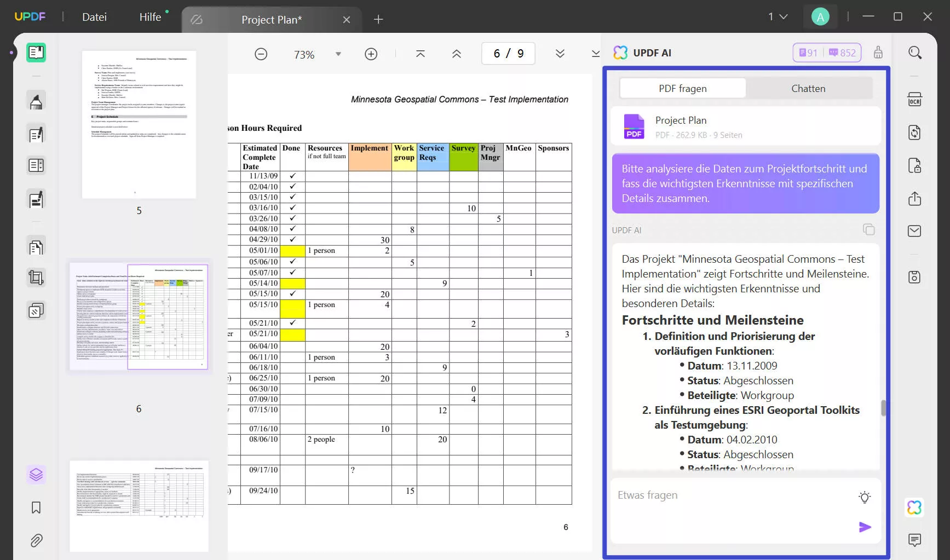The image size is (950, 560).
Task: Open the Convert PDF tool
Action: point(915,132)
